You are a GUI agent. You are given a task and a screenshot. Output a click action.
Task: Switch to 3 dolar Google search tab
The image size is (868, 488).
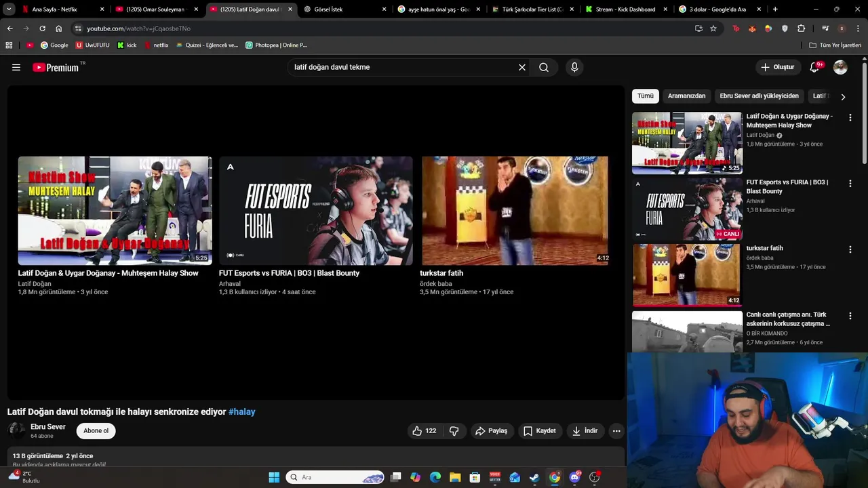point(721,9)
